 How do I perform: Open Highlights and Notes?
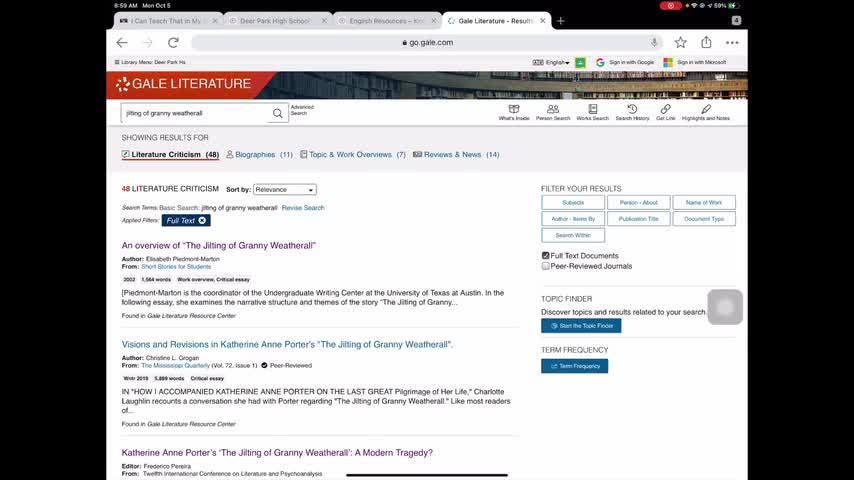pyautogui.click(x=706, y=111)
